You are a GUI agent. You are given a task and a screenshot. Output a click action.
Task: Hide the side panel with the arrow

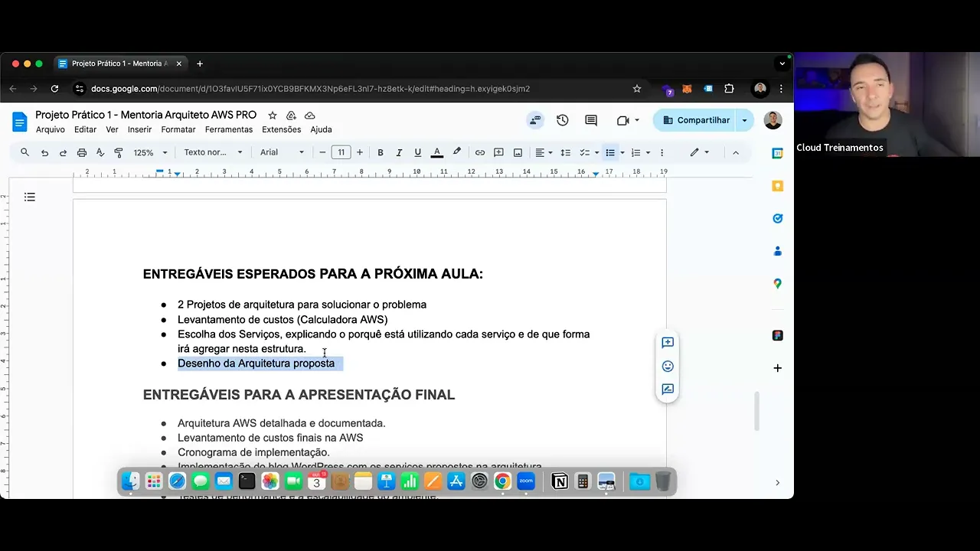[777, 483]
